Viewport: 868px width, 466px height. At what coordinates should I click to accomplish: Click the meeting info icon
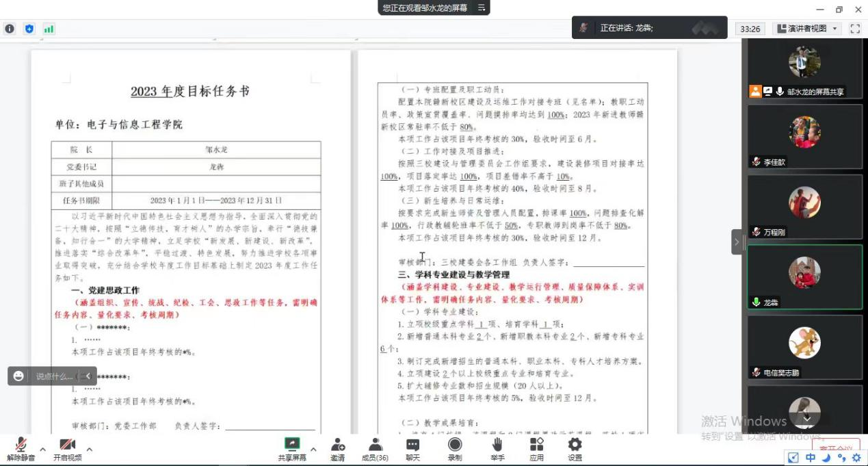click(x=10, y=29)
